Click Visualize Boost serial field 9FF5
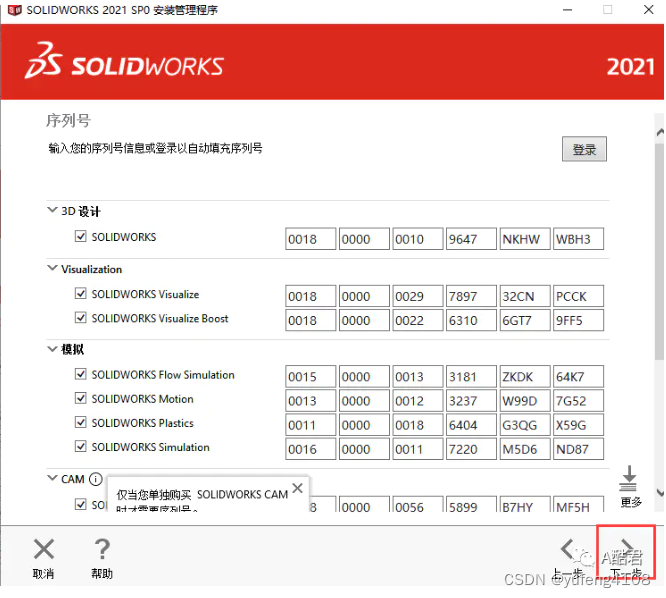 coord(578,320)
